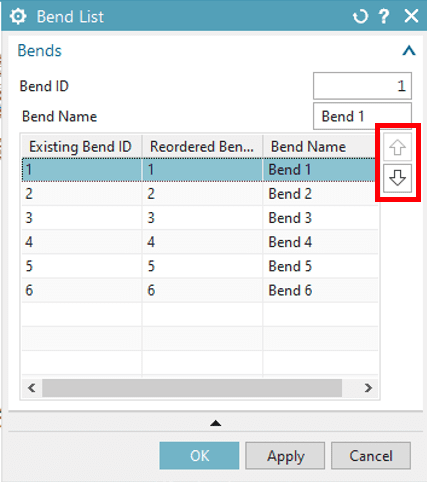Click the OK button
Viewport: 427px width, 482px height.
[x=199, y=456]
